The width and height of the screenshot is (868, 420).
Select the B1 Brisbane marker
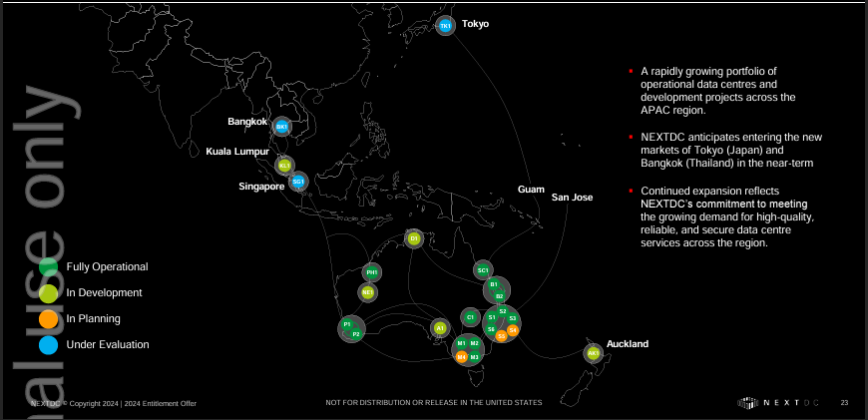(493, 284)
